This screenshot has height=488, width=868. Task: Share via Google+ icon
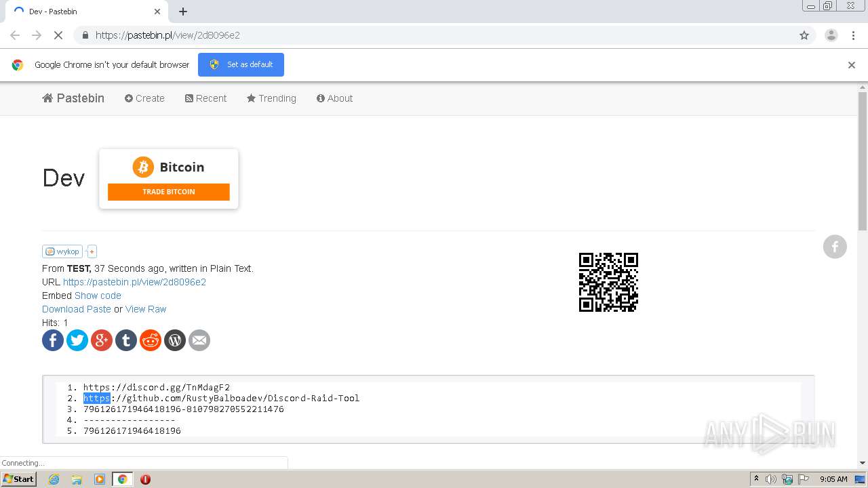click(x=102, y=340)
